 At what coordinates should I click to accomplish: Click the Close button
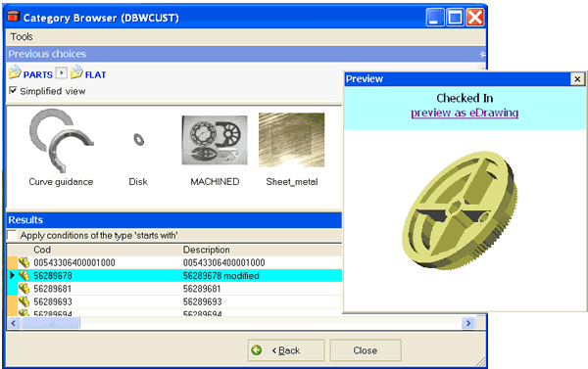(x=366, y=350)
